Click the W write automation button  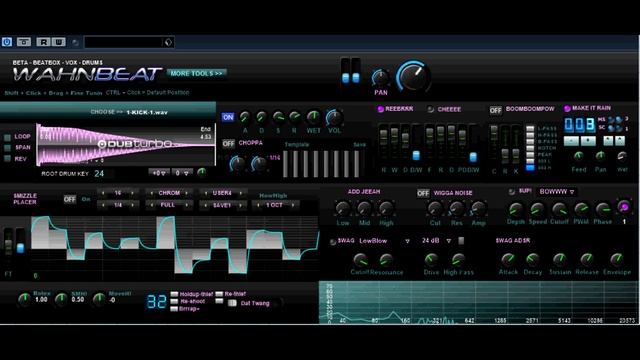58,42
